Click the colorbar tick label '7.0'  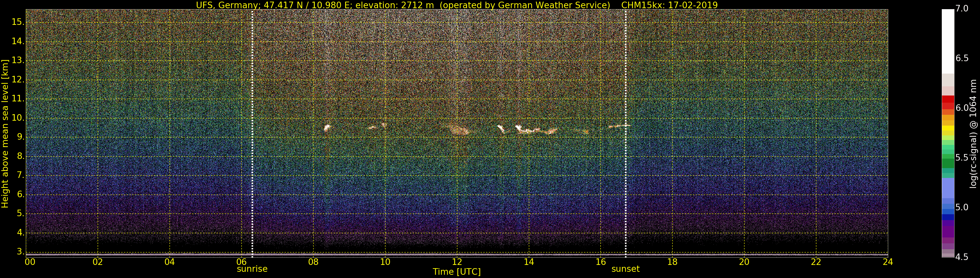[962, 9]
